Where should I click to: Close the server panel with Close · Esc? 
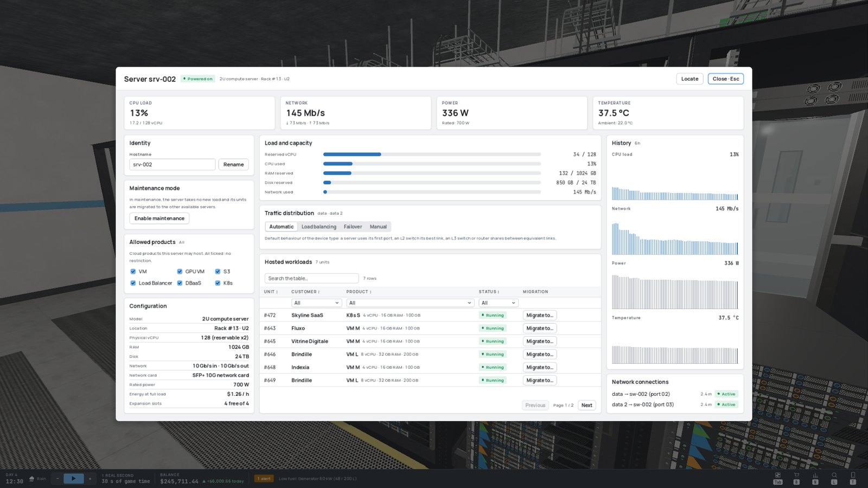[725, 79]
